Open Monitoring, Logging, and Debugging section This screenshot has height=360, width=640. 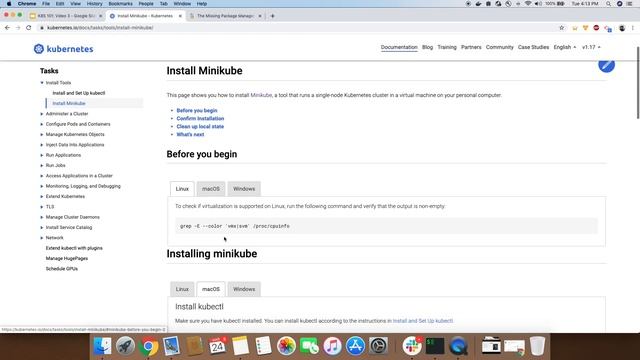(x=83, y=186)
